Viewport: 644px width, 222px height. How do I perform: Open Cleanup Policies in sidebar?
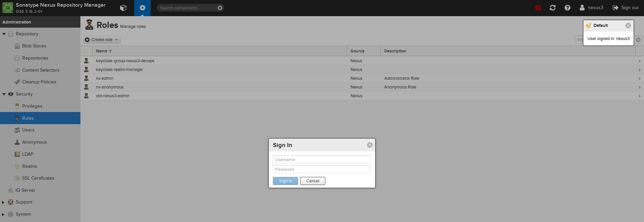click(x=39, y=82)
